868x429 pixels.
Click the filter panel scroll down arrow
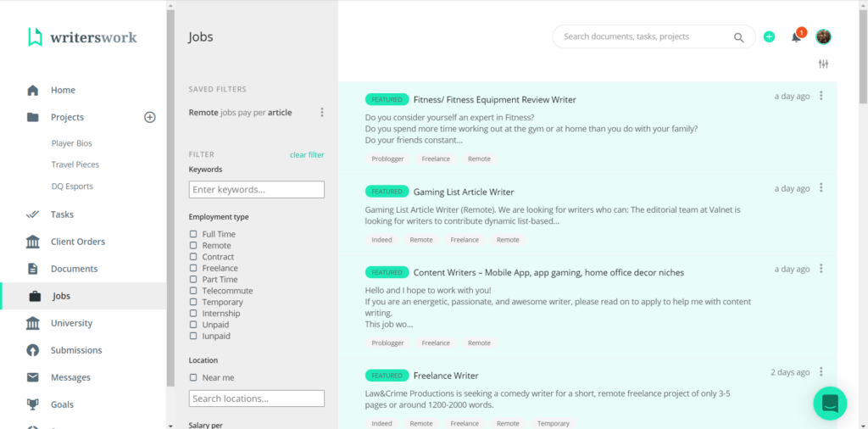(170, 426)
